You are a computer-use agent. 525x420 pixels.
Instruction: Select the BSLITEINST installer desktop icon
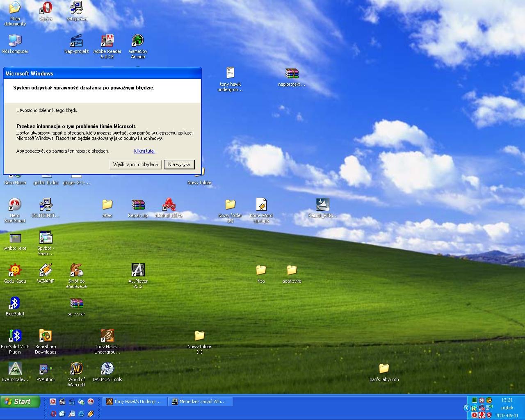[x=46, y=208]
